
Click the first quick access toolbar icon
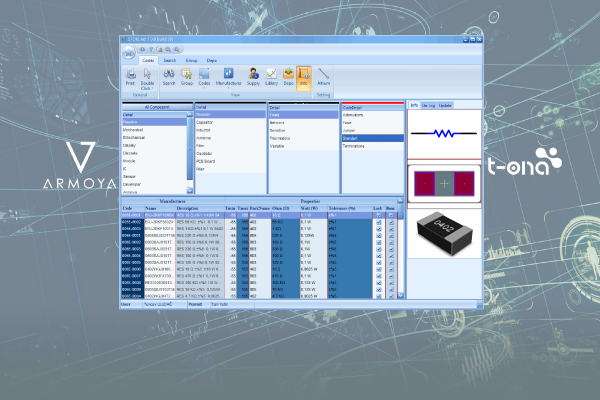142,49
